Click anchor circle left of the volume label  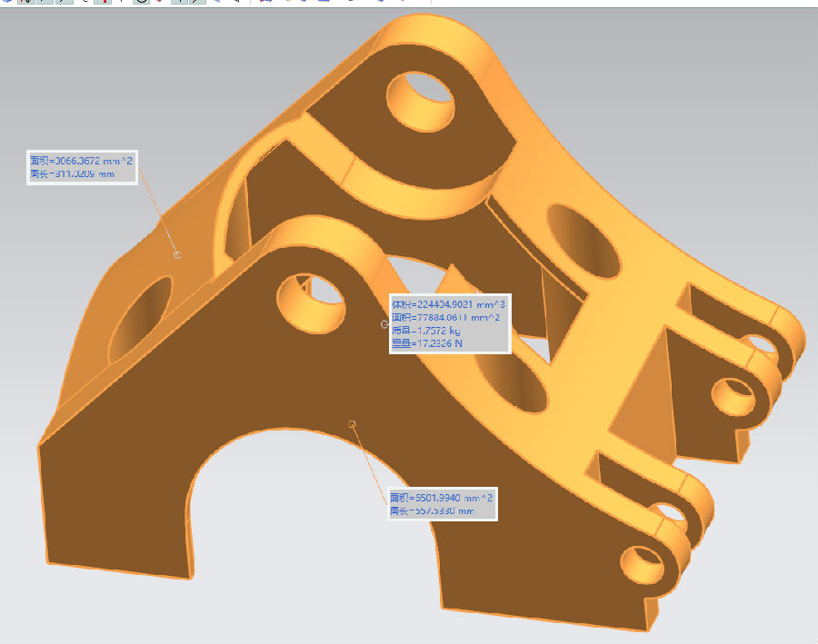384,323
